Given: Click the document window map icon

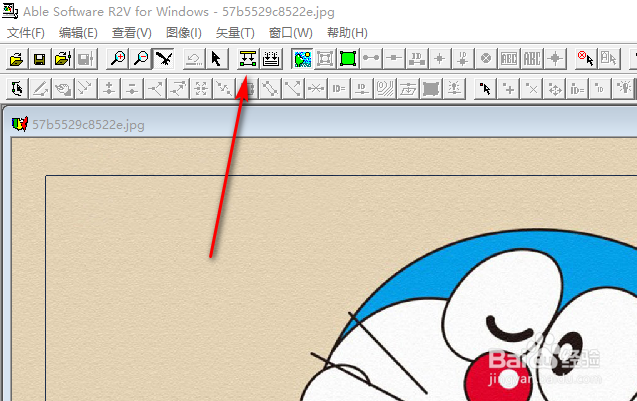Looking at the screenshot, I should click(20, 124).
